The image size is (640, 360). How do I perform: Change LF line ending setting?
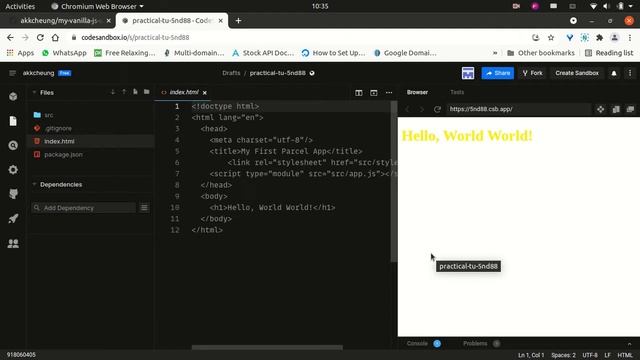pyautogui.click(x=607, y=355)
